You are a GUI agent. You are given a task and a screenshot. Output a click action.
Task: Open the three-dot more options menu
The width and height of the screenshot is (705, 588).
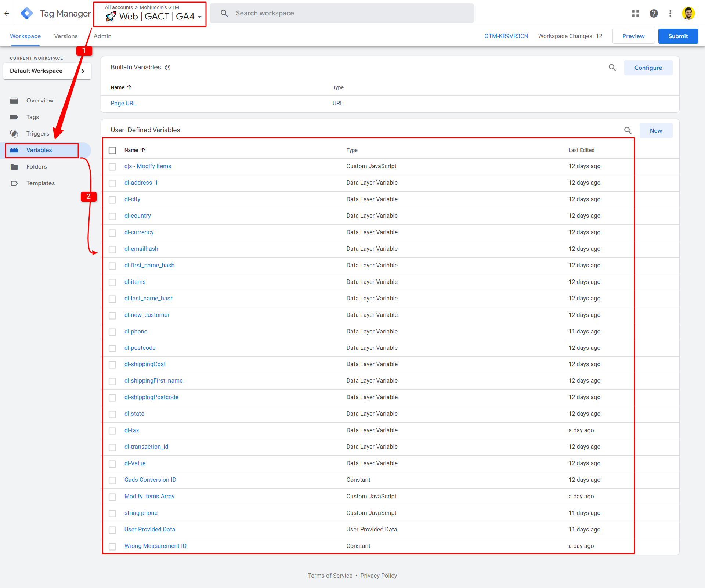tap(670, 14)
